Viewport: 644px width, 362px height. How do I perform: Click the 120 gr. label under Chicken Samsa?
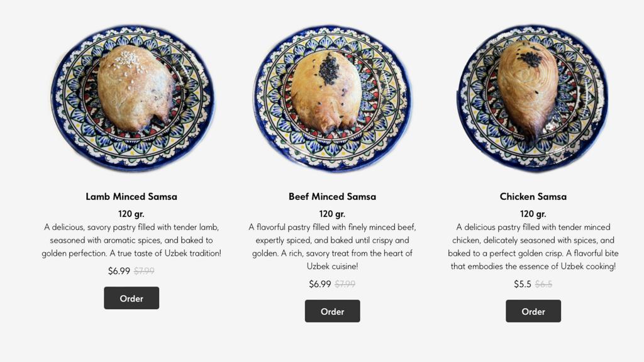(x=533, y=213)
